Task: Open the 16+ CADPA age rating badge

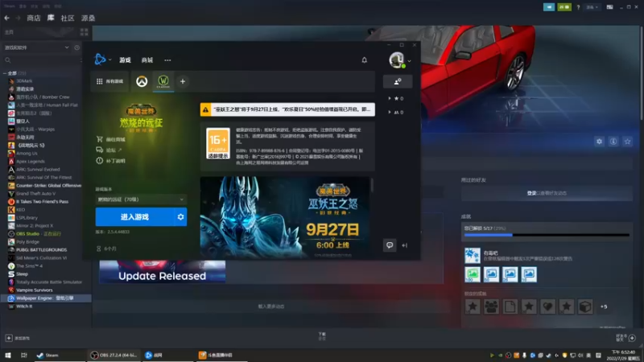Action: pyautogui.click(x=218, y=143)
